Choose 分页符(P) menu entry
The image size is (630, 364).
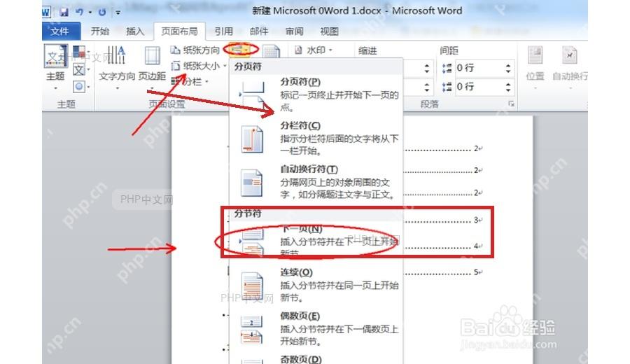click(x=316, y=94)
